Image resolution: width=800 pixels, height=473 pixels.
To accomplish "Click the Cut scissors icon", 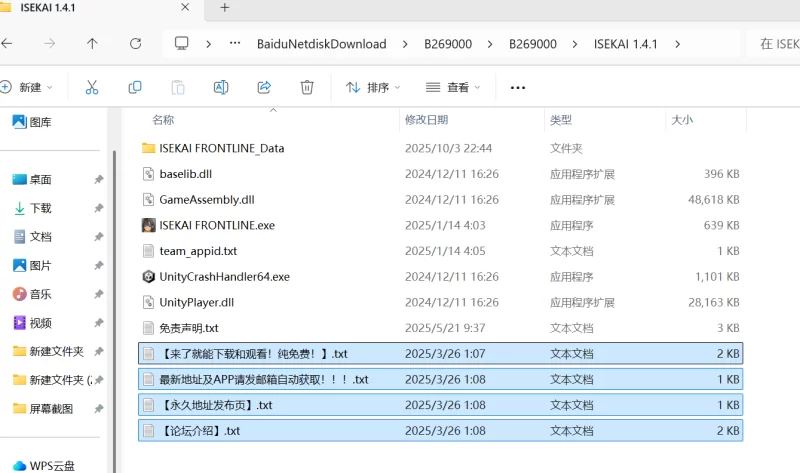I will (92, 87).
